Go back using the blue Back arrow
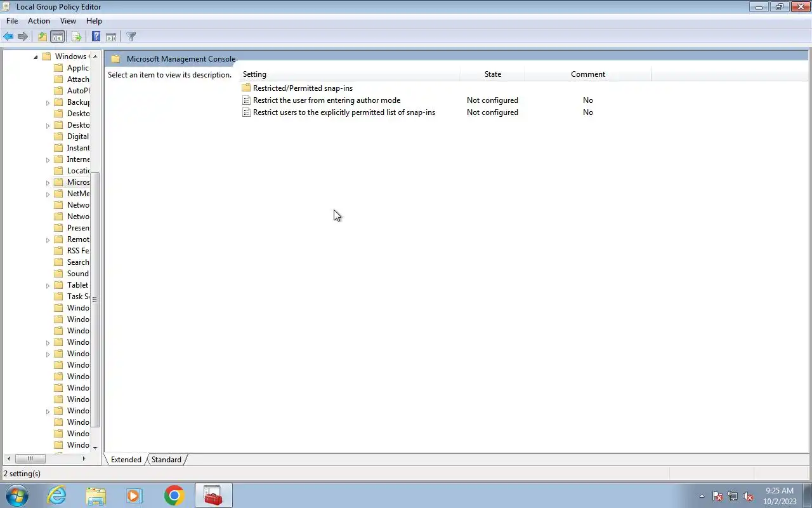Image resolution: width=812 pixels, height=508 pixels. [x=8, y=37]
